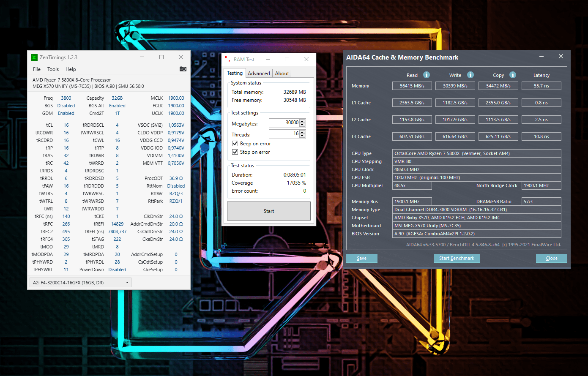Image resolution: width=588 pixels, height=376 pixels.
Task: Minimize the AIDA64 benchmark window
Action: click(x=542, y=57)
